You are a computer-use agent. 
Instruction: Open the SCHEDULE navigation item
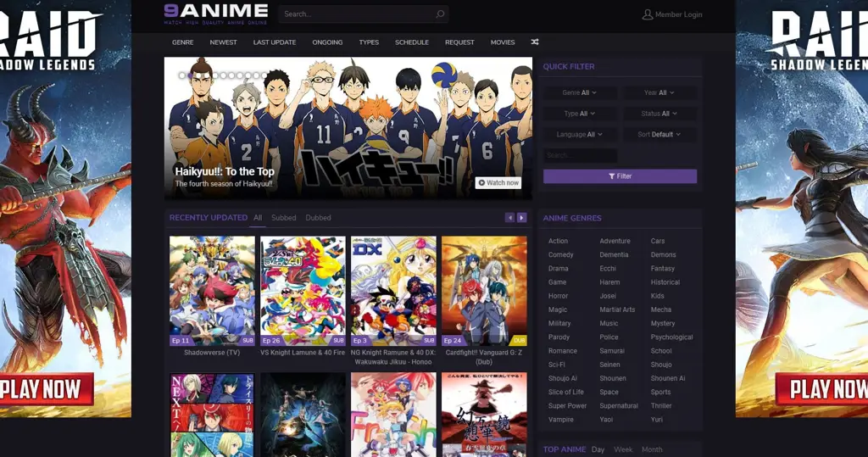[x=412, y=42]
